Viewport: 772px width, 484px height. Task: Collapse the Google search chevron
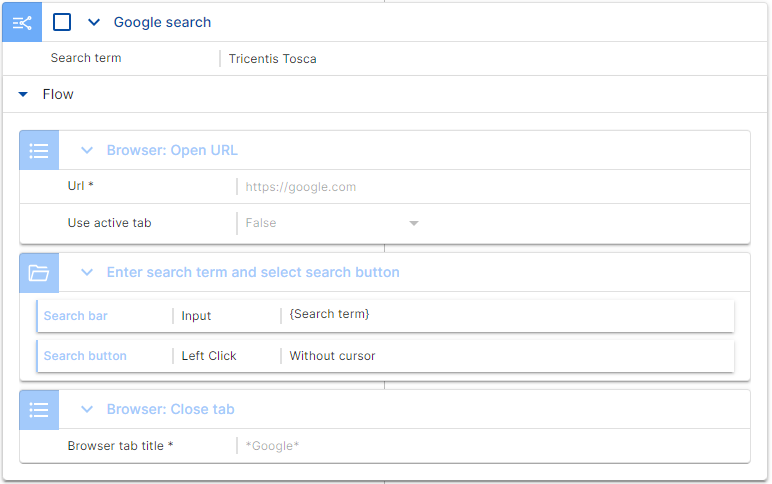coord(94,21)
